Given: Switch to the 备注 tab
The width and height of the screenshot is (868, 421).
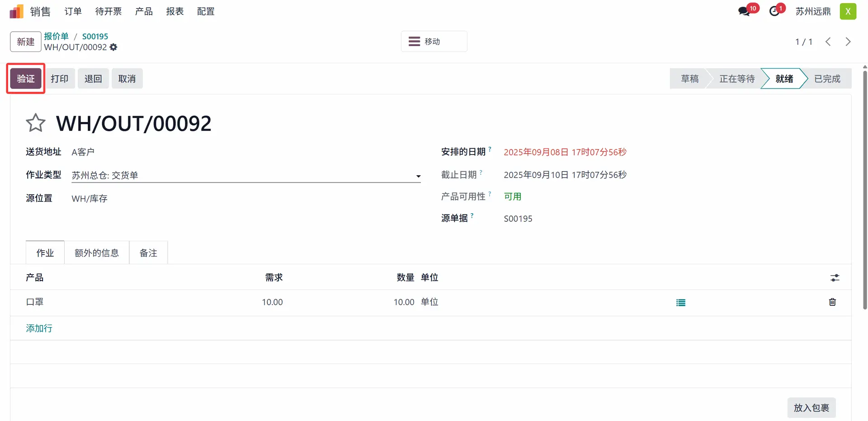Looking at the screenshot, I should click(148, 253).
